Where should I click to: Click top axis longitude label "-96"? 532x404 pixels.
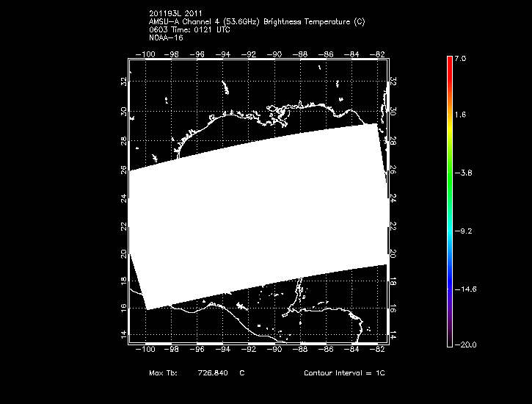point(197,54)
